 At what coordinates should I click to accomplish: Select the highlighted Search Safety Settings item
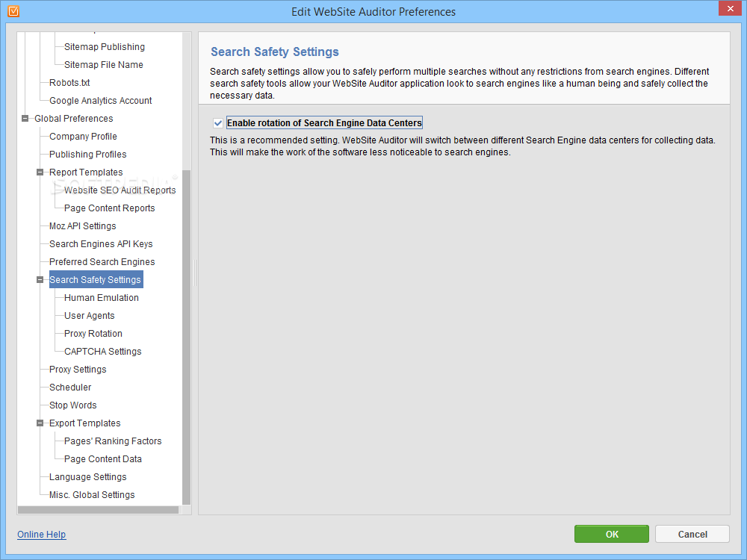pos(96,280)
